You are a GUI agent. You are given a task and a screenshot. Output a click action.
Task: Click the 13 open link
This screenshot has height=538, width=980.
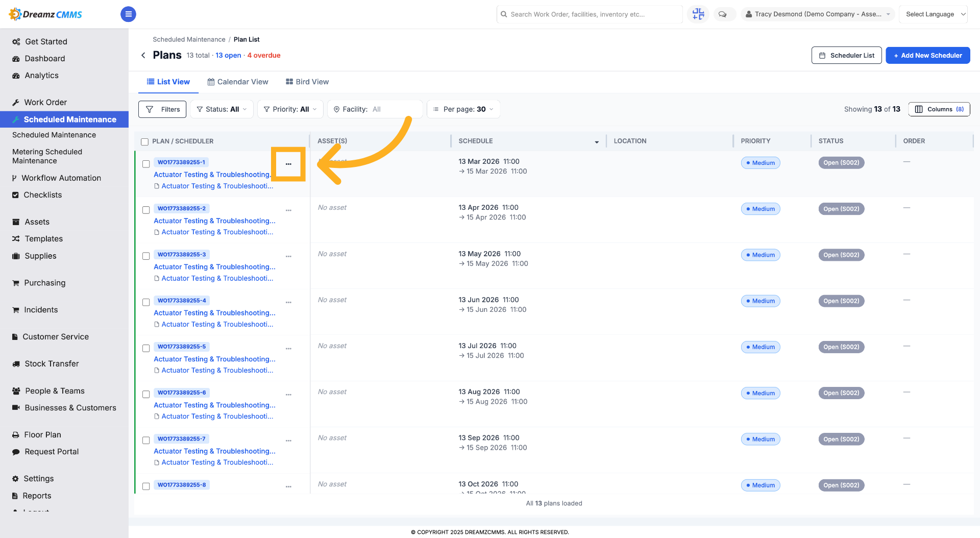coord(228,55)
